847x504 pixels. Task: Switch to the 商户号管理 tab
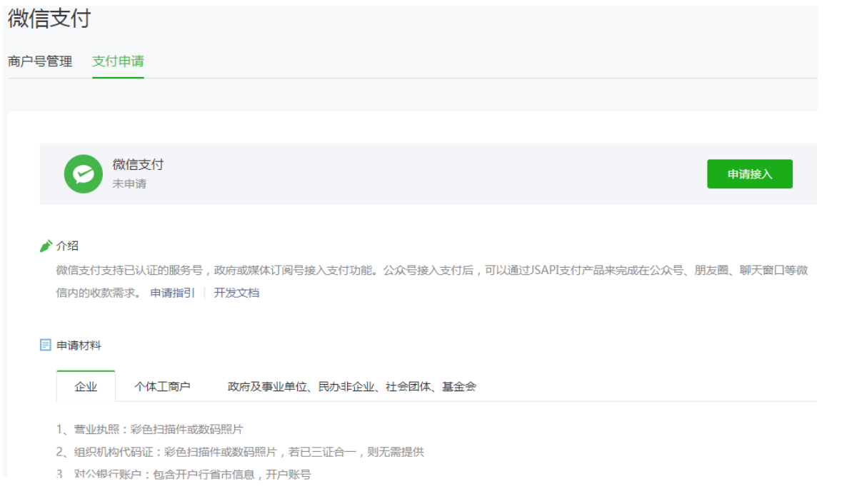40,61
